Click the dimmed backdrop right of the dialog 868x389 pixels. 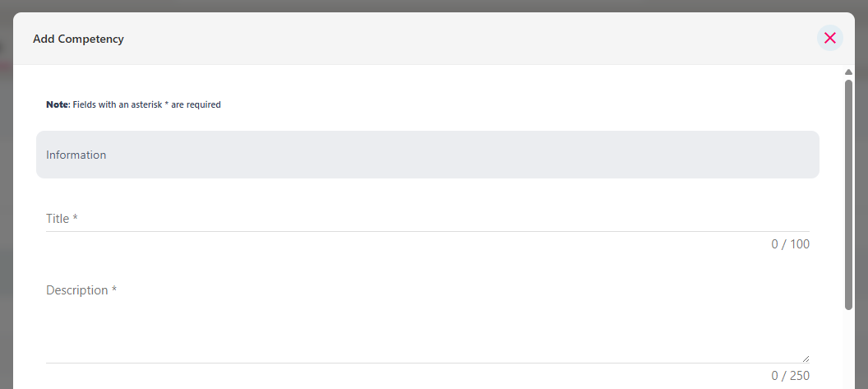(861, 194)
